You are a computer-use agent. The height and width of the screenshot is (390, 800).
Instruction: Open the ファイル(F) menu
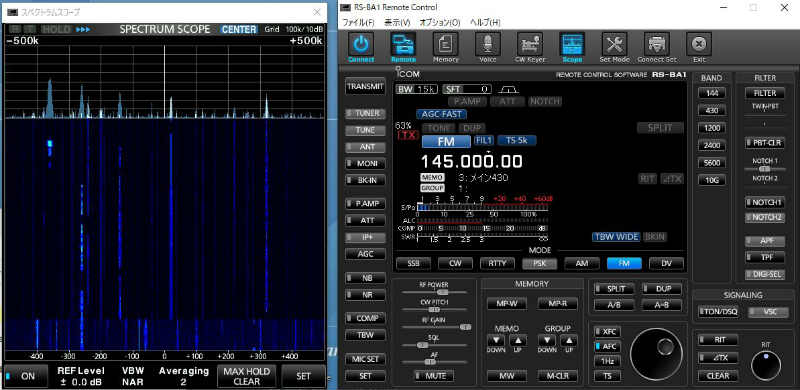coord(358,23)
